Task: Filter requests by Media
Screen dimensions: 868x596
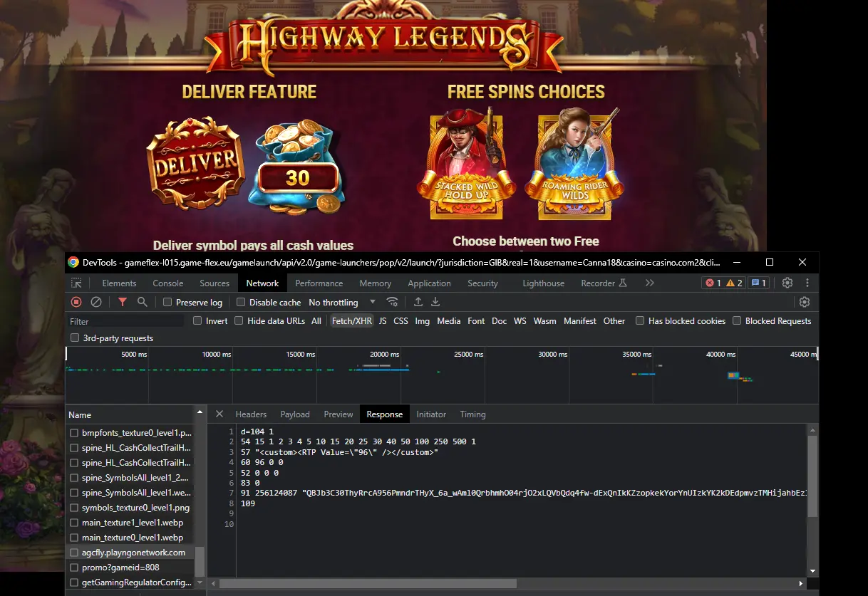Action: (449, 321)
